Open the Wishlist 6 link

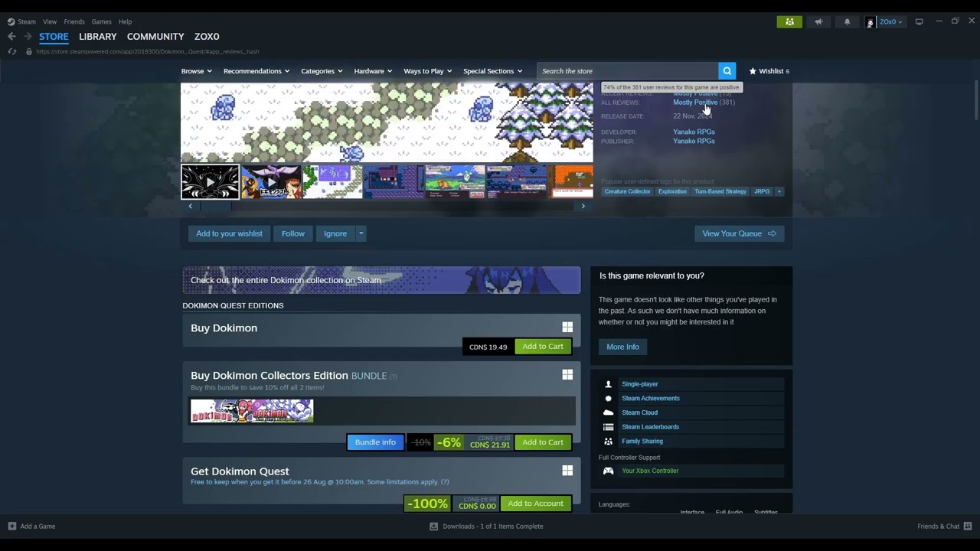[769, 71]
